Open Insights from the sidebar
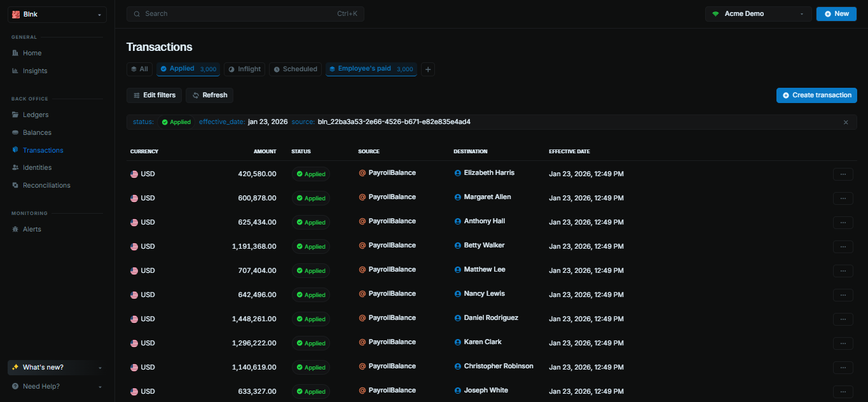 35,71
